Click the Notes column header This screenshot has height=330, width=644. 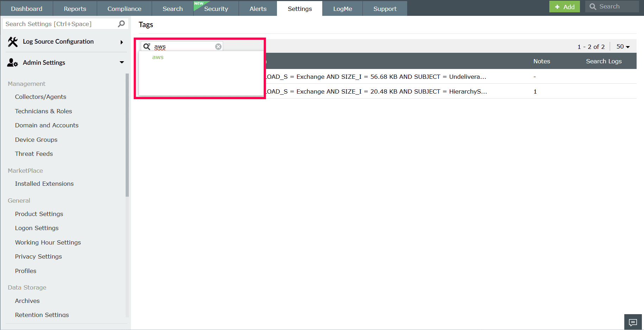tap(542, 61)
